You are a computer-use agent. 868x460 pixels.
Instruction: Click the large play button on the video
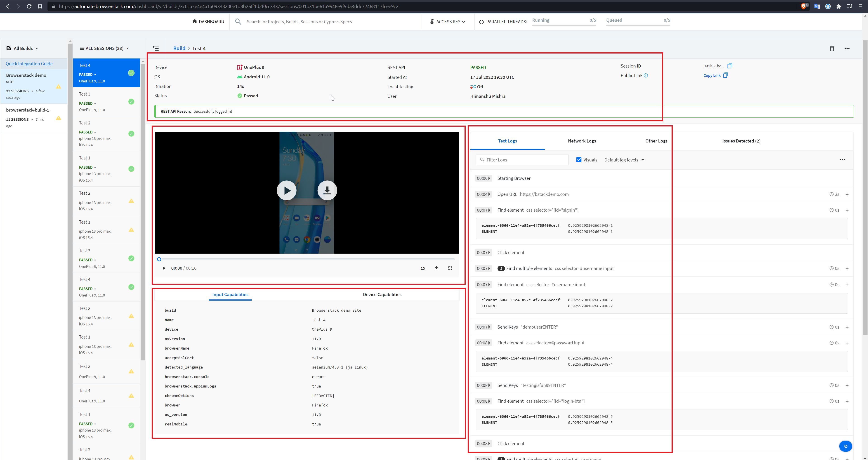pos(286,191)
